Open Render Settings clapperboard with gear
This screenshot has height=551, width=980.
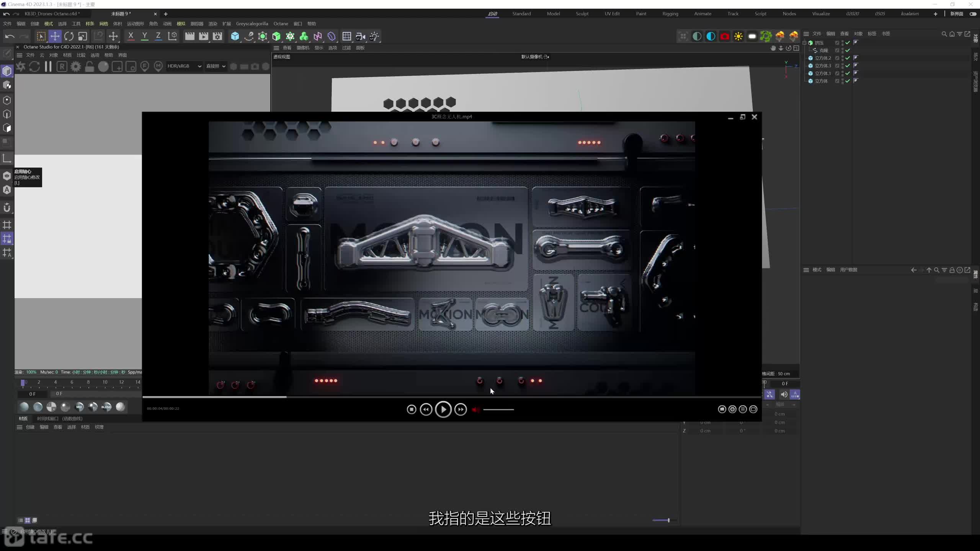tap(217, 36)
